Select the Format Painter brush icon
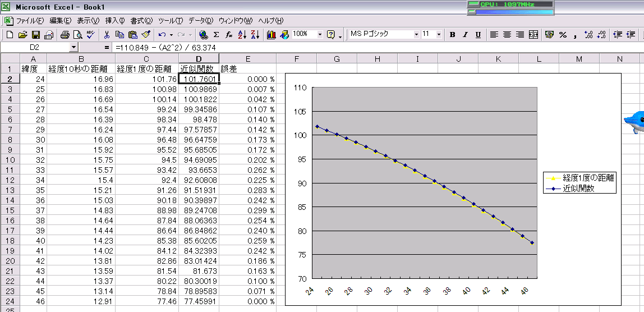Screen dimensions: 644x312 (x=146, y=35)
